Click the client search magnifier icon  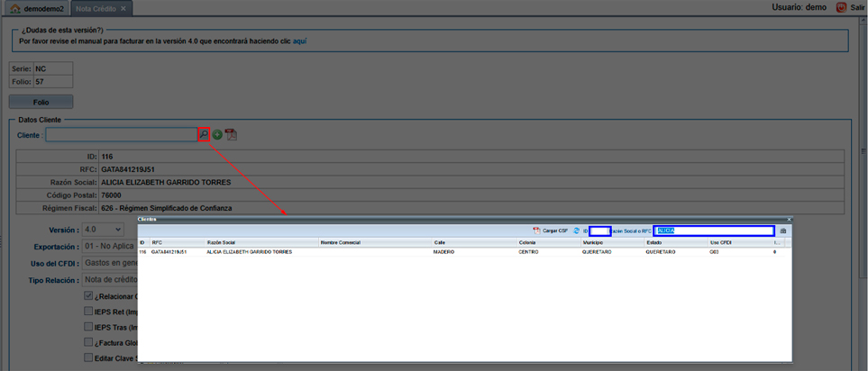click(204, 134)
